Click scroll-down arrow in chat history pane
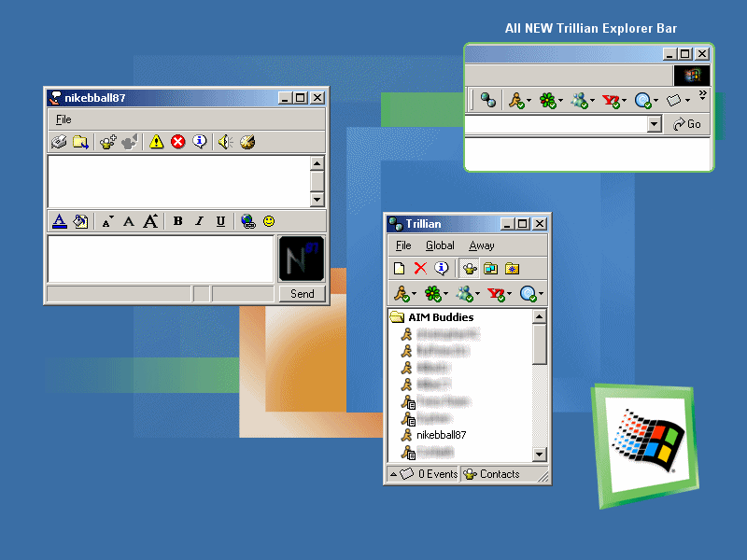This screenshot has height=560, width=747. pos(317,199)
